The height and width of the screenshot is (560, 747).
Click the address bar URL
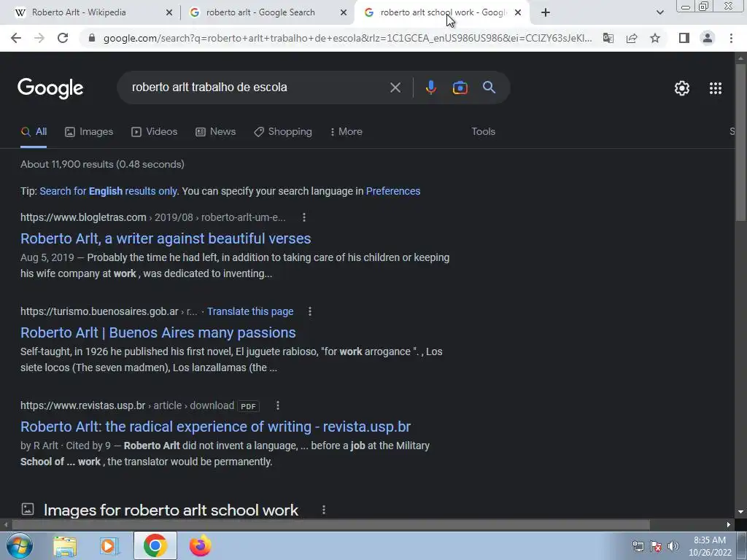pyautogui.click(x=348, y=38)
